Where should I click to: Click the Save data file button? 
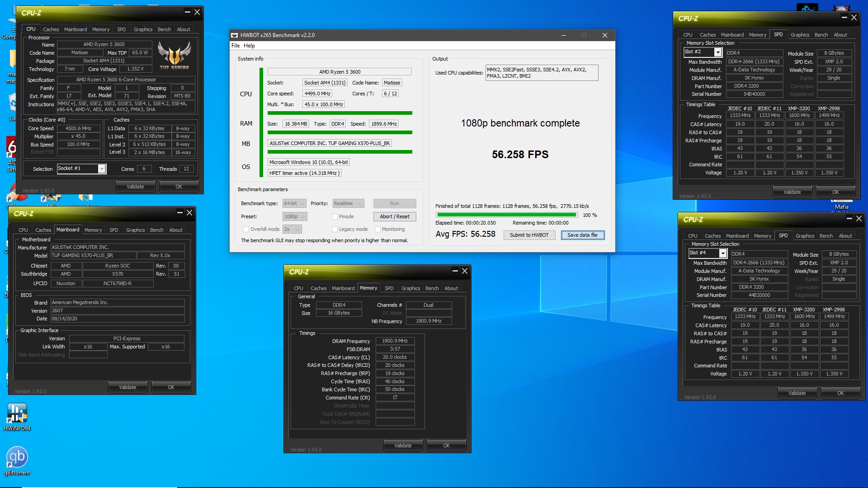tap(582, 235)
